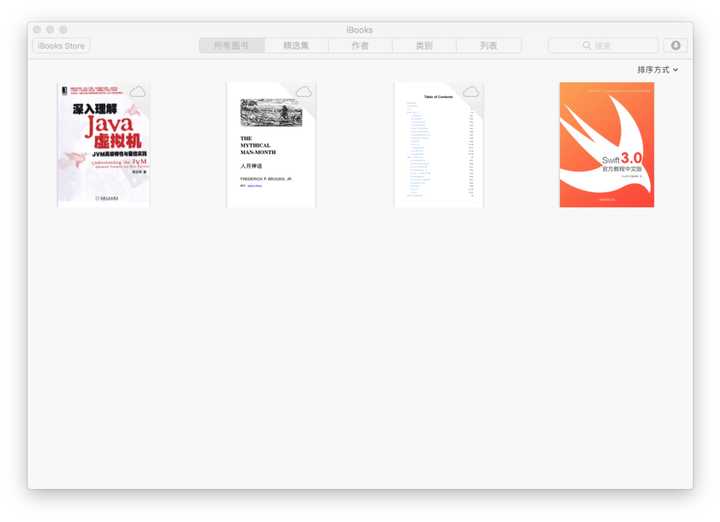720x522 pixels.
Task: Open the iBooks Store
Action: click(x=62, y=45)
